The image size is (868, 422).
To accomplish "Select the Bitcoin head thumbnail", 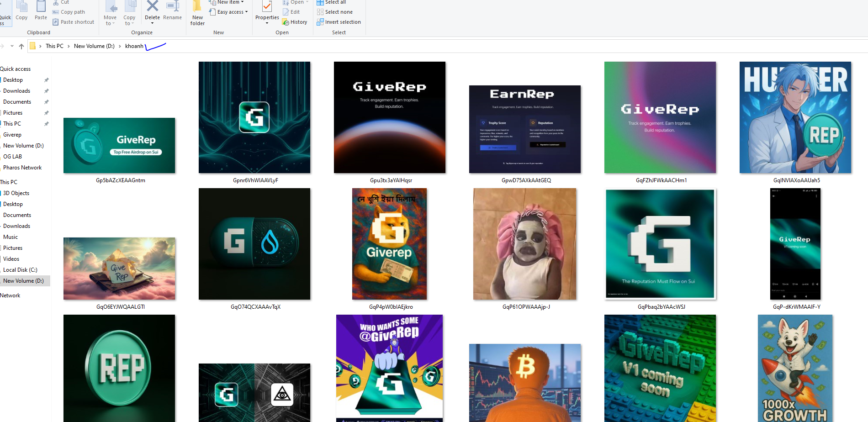I will click(x=525, y=383).
